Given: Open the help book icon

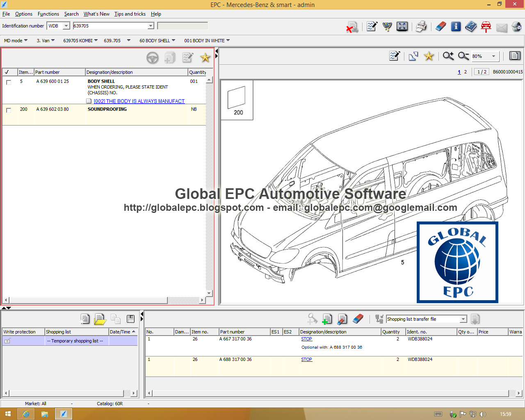Looking at the screenshot, I should pos(471,26).
